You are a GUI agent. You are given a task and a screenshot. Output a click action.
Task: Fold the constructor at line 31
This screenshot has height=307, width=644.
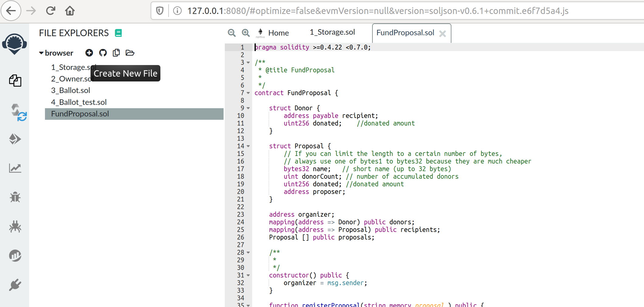248,275
